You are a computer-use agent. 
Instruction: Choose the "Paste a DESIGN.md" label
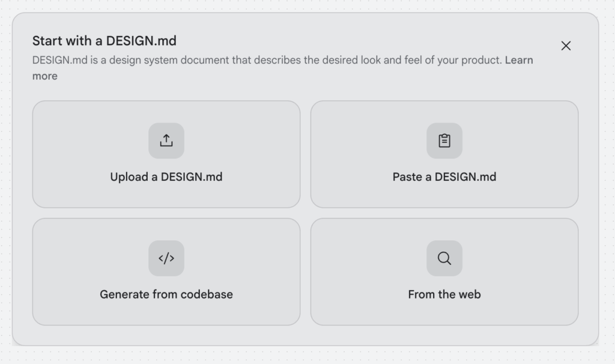click(444, 177)
